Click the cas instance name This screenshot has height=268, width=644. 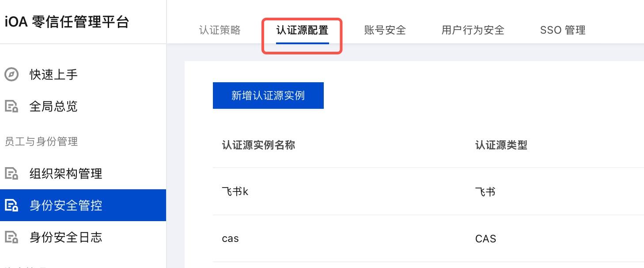click(230, 238)
